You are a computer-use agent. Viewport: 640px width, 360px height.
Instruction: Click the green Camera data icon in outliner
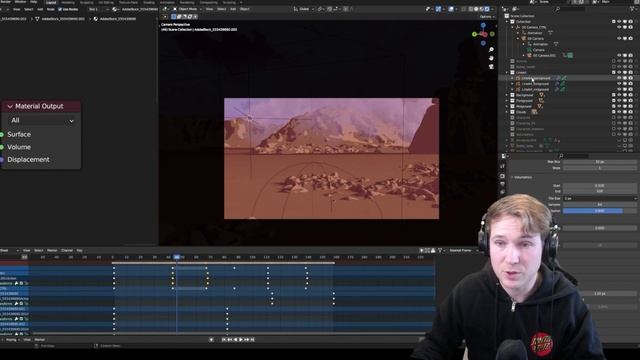click(529, 50)
